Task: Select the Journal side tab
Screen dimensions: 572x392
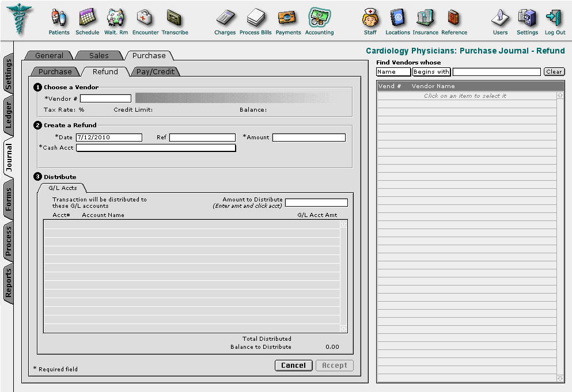Action: (8, 158)
